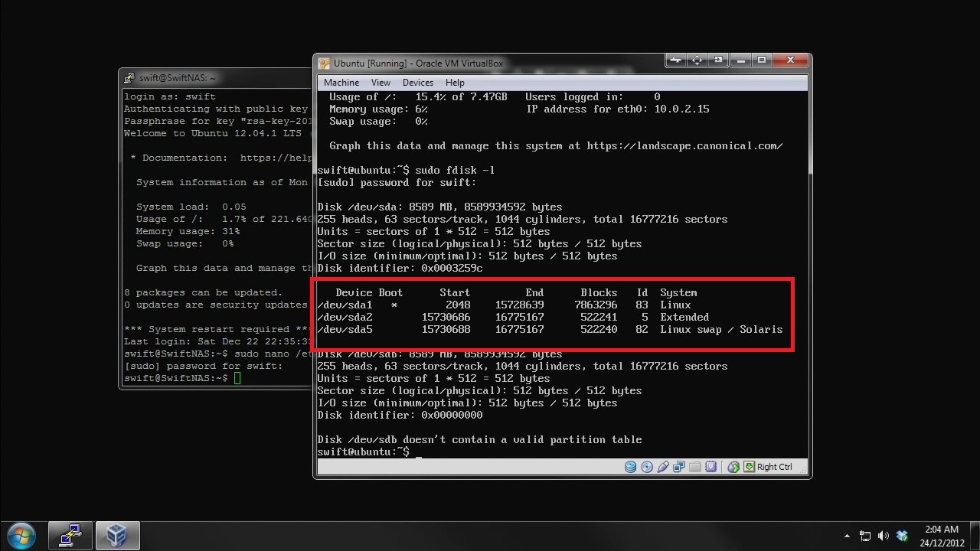Maximize the VirtualBox Ubuntu window
The height and width of the screenshot is (551, 980).
[762, 60]
